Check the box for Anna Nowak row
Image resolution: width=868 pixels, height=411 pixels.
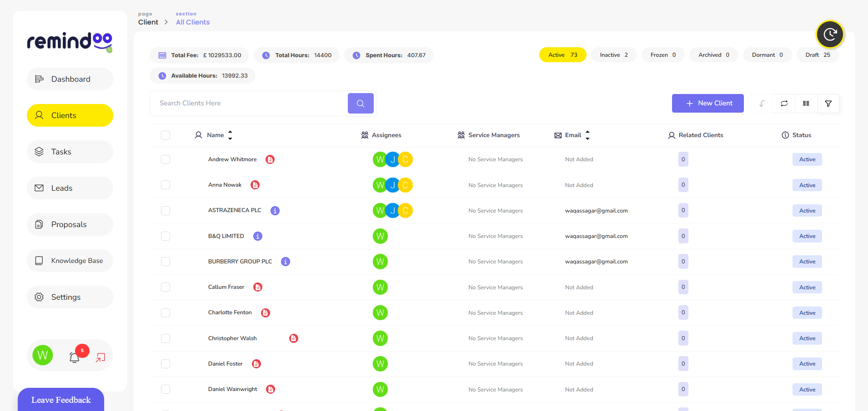(166, 185)
